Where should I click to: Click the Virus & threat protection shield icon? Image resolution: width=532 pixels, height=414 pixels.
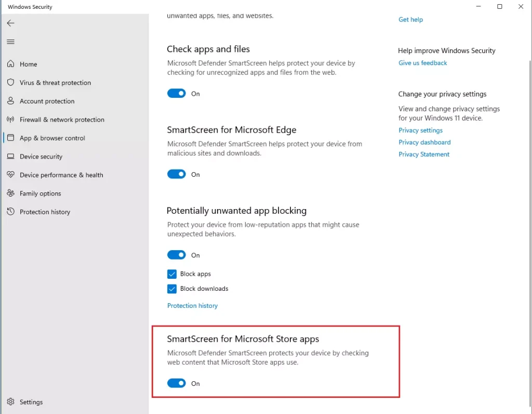(x=10, y=83)
